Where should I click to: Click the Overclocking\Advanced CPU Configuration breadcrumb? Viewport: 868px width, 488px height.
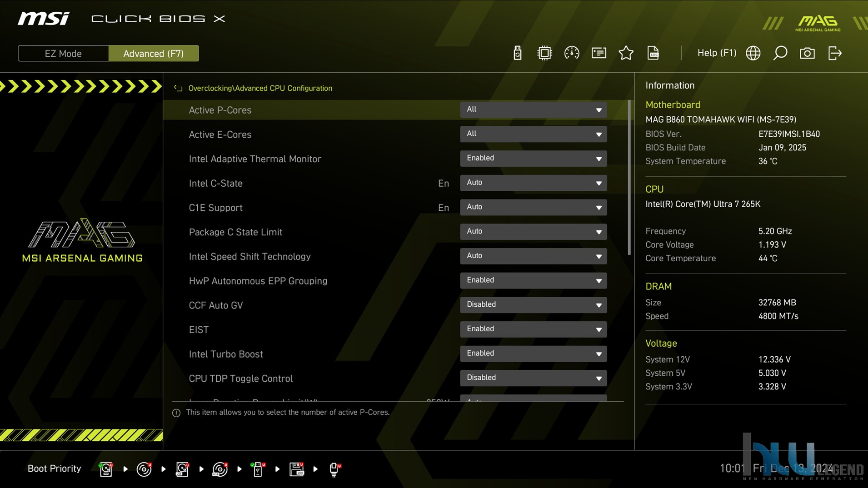(260, 88)
